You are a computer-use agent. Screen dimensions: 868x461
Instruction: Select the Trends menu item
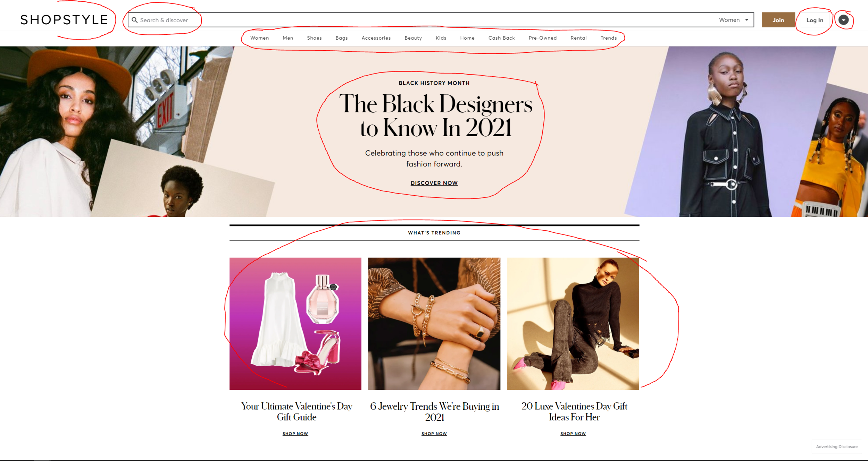608,38
